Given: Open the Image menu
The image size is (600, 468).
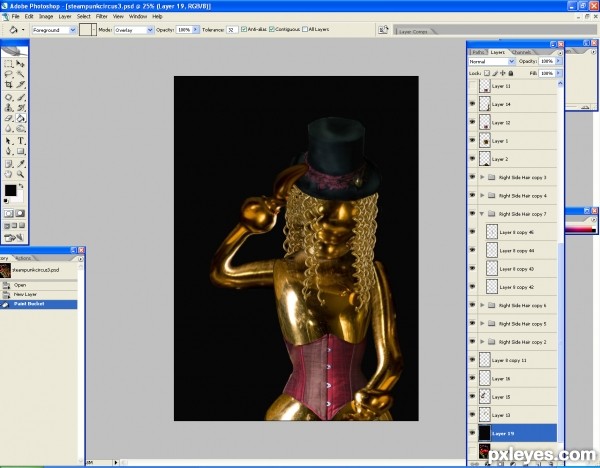Looking at the screenshot, I should tap(46, 16).
